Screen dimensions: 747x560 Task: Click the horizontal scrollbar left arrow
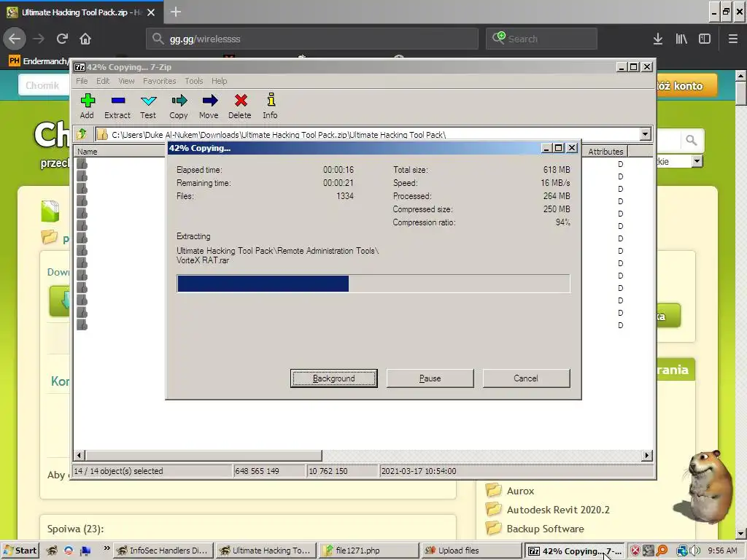point(80,455)
